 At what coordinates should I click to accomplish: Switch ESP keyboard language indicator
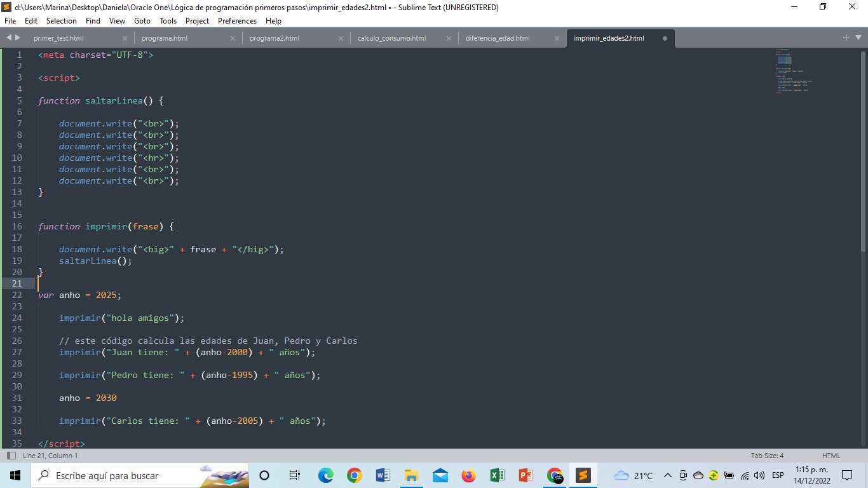(x=778, y=475)
